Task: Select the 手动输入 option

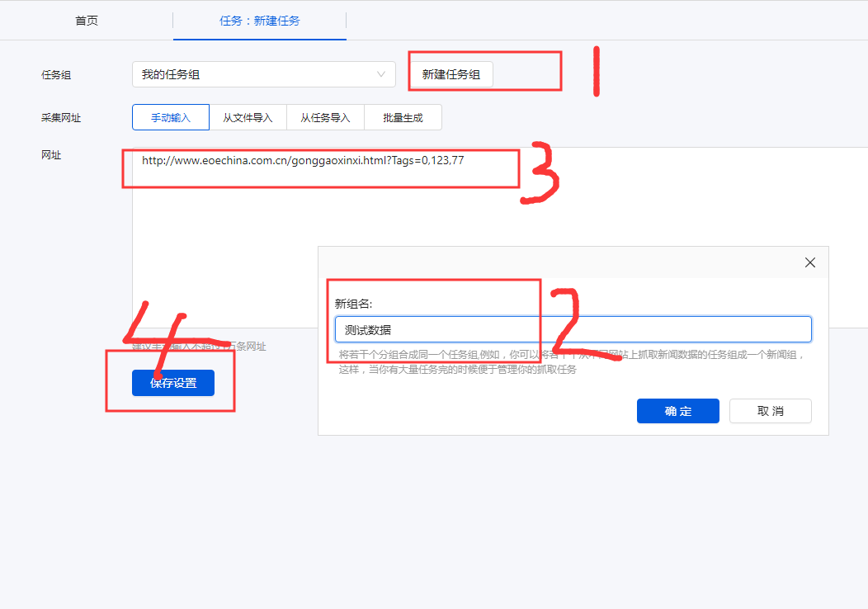Action: click(171, 117)
